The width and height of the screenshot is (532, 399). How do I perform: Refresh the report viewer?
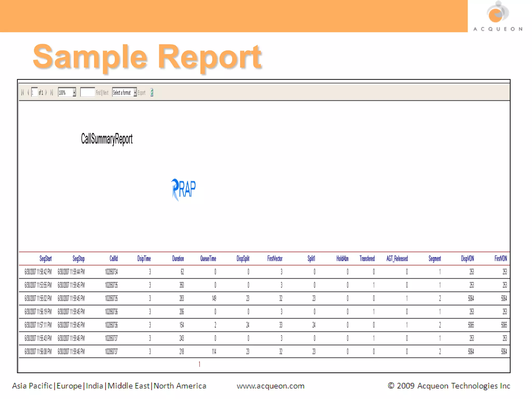point(152,92)
